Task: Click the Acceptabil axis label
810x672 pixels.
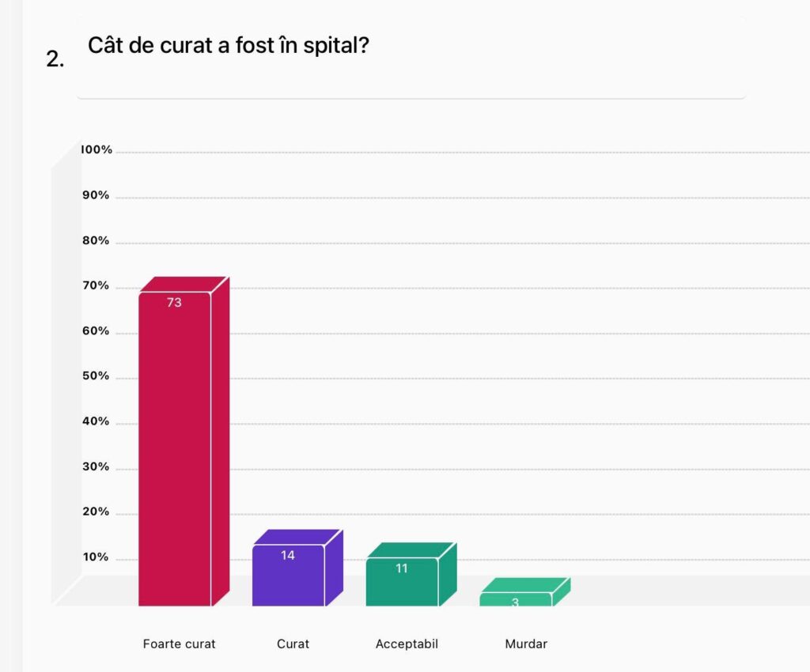Action: (x=407, y=644)
